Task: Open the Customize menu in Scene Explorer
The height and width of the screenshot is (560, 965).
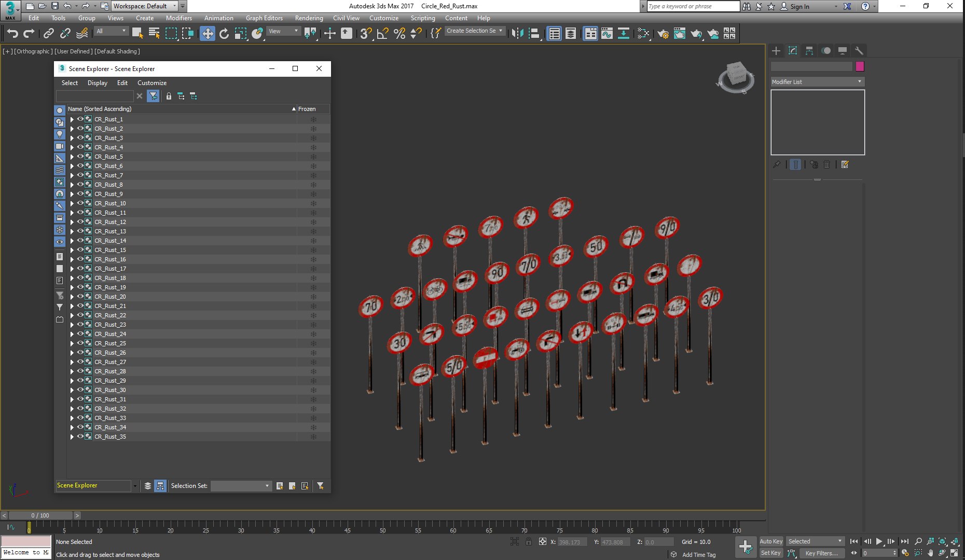Action: pos(152,83)
